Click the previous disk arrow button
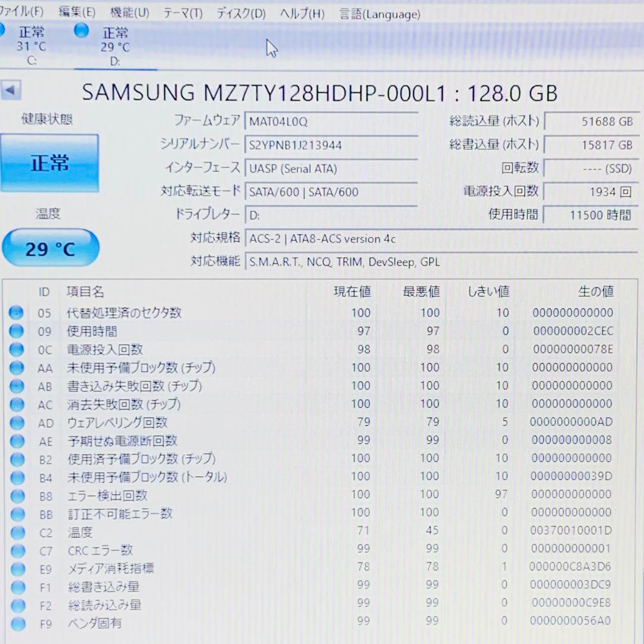The image size is (644, 644). [11, 89]
